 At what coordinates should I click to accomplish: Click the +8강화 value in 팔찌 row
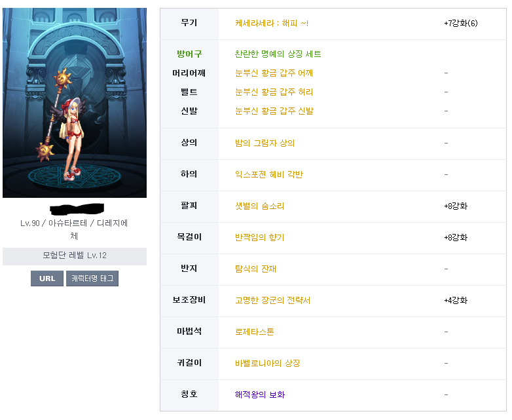pos(456,206)
